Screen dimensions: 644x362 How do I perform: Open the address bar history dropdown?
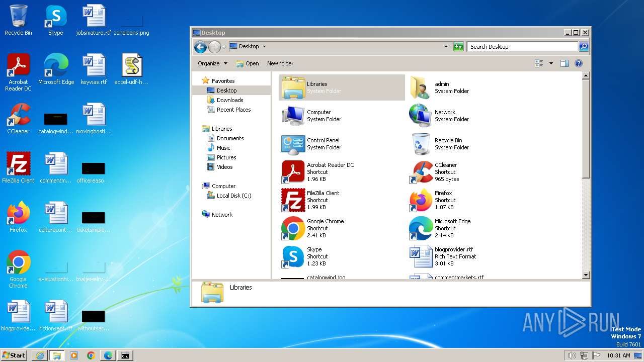point(446,47)
